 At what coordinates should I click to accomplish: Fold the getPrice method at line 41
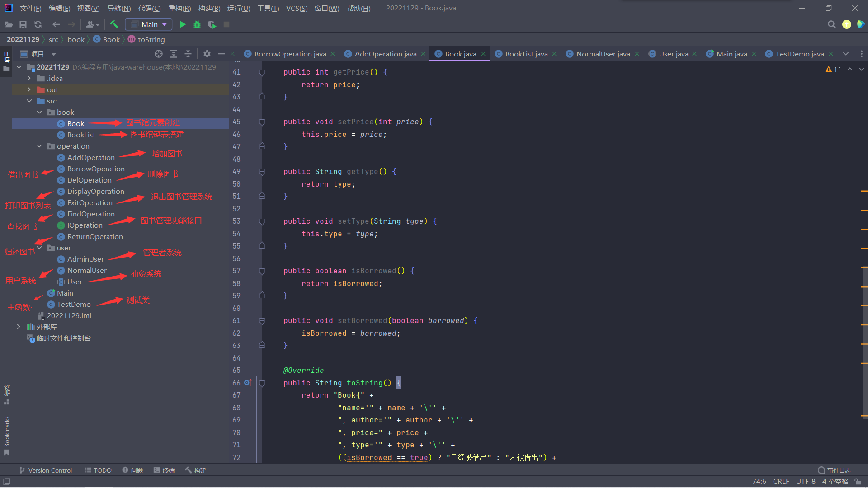[x=262, y=72]
